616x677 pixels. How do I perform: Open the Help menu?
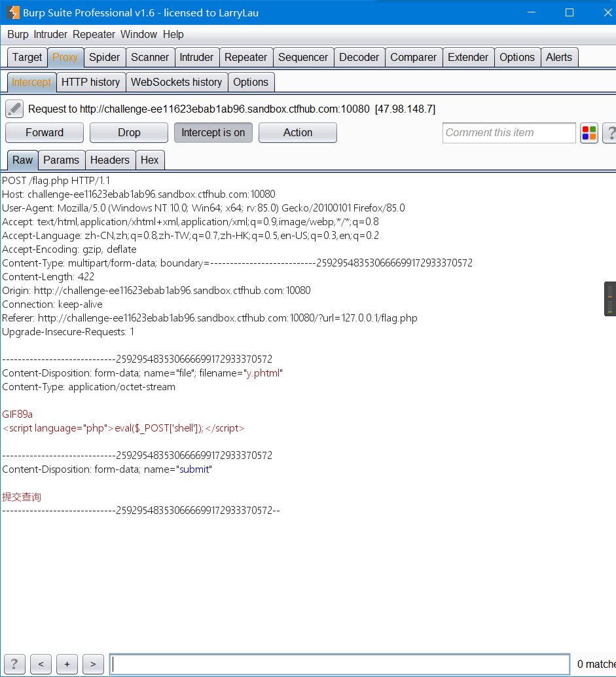[x=173, y=34]
